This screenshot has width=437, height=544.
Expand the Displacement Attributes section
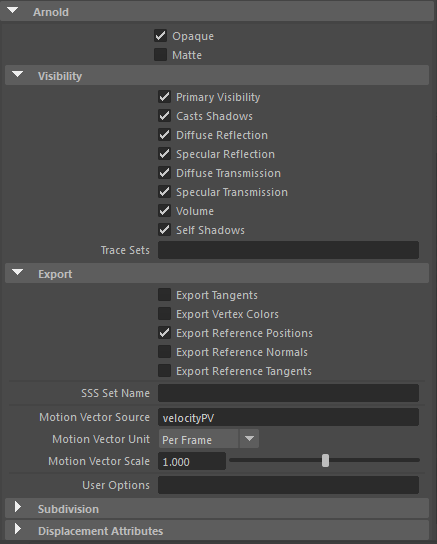(x=18, y=529)
